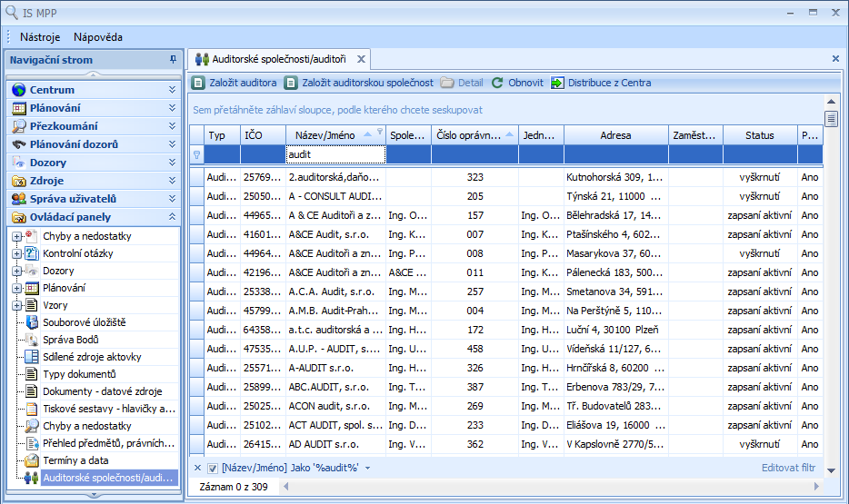Click the Založit auditorskou společnost icon
Screen dimensions: 849x504
291,83
